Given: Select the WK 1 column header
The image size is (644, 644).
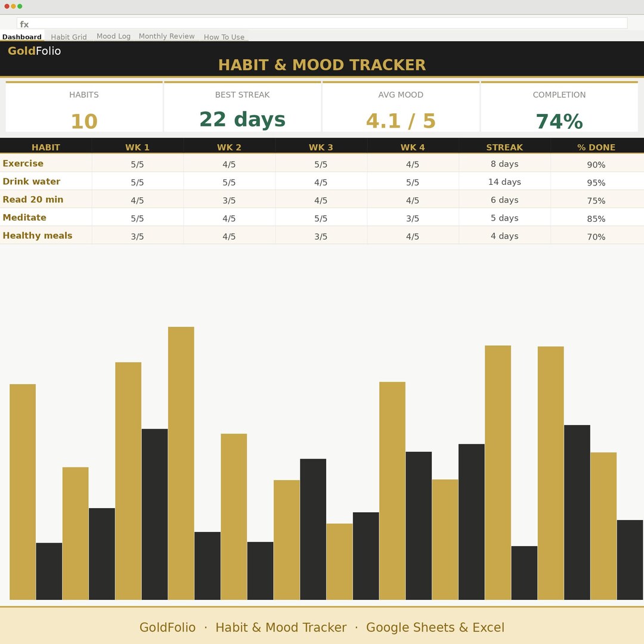Looking at the screenshot, I should click(x=137, y=147).
